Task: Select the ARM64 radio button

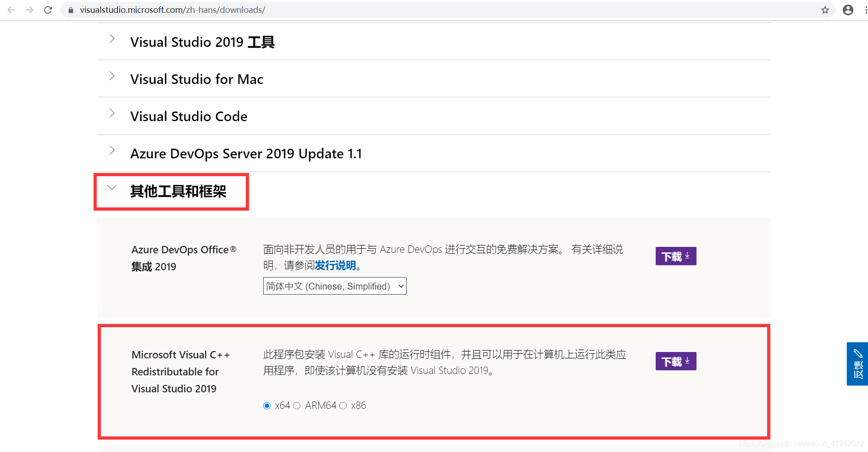Action: (x=297, y=406)
